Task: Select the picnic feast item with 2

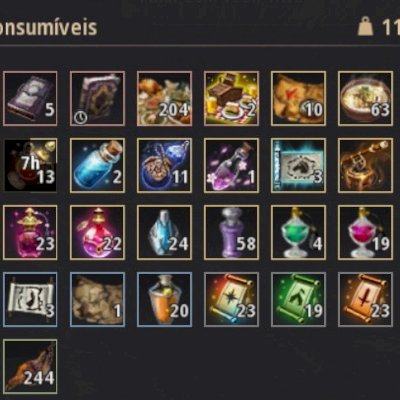Action: point(231,98)
